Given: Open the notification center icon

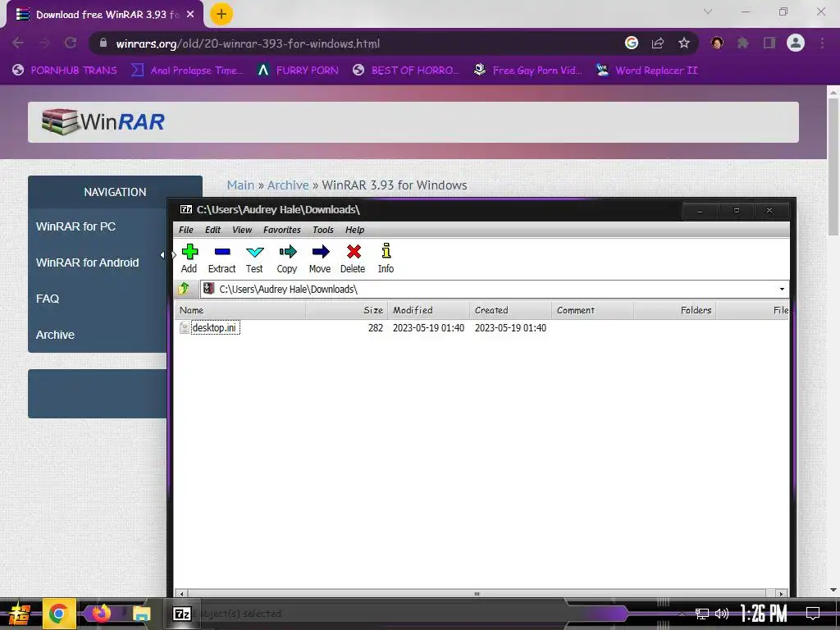Looking at the screenshot, I should coord(813,613).
